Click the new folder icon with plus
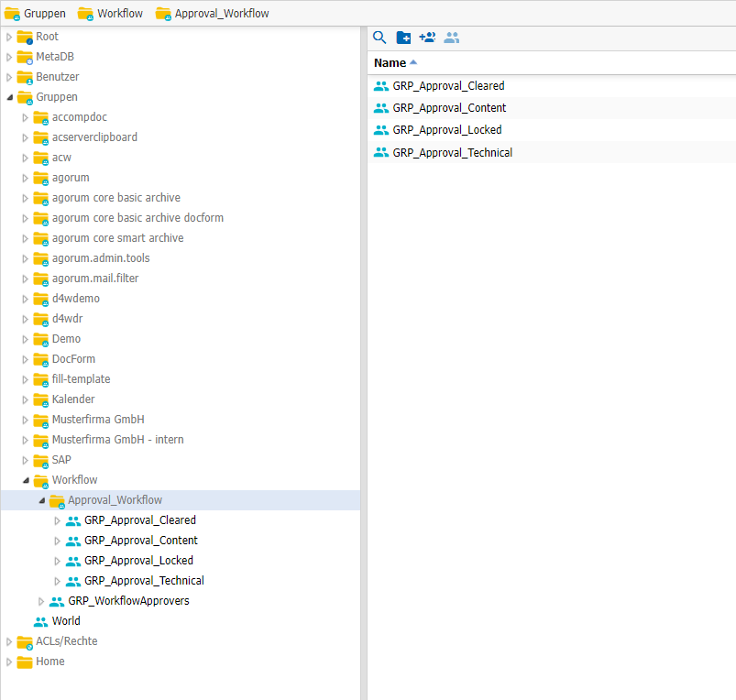The width and height of the screenshot is (736, 700). point(403,38)
